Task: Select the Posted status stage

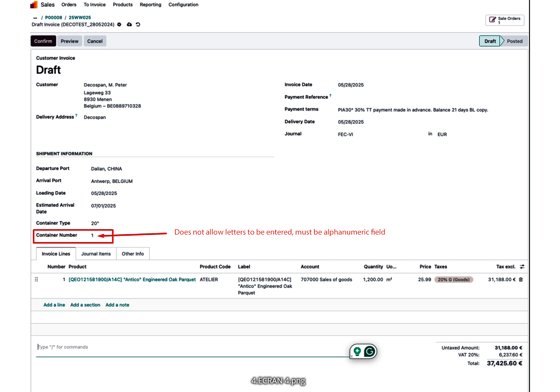Action: point(514,41)
